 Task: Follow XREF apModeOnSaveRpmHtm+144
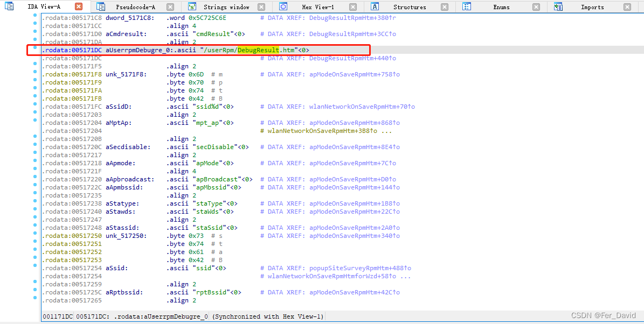click(x=355, y=187)
